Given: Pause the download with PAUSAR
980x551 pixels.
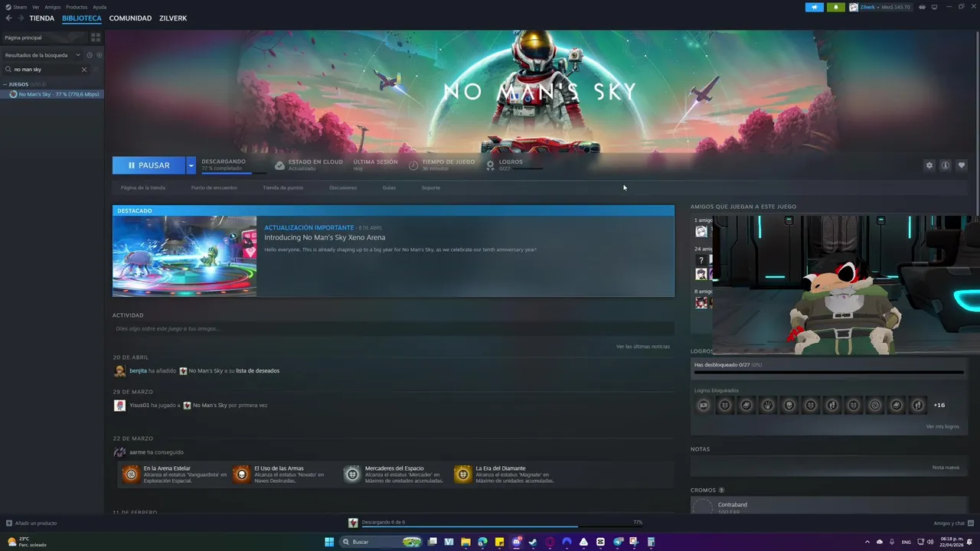Looking at the screenshot, I should click(x=149, y=165).
